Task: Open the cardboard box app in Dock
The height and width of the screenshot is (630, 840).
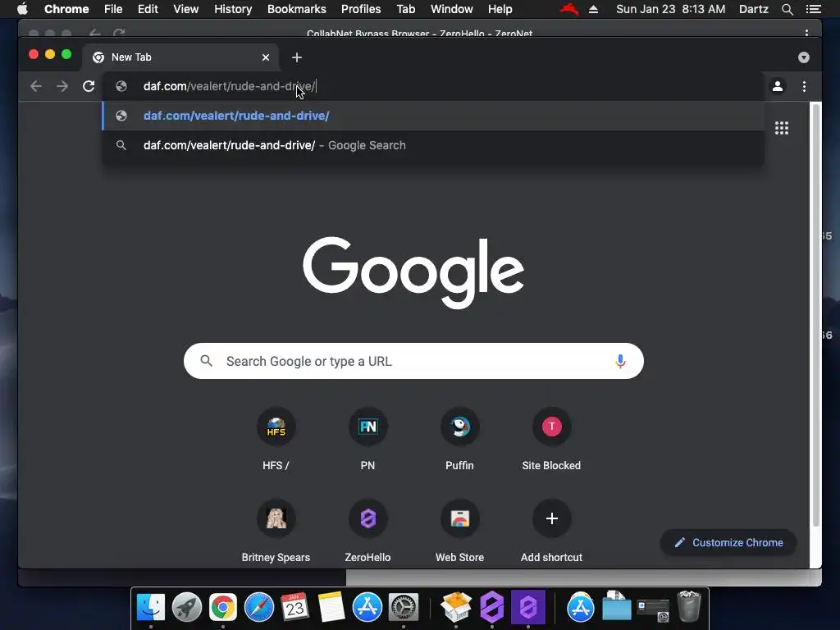Action: coord(456,607)
